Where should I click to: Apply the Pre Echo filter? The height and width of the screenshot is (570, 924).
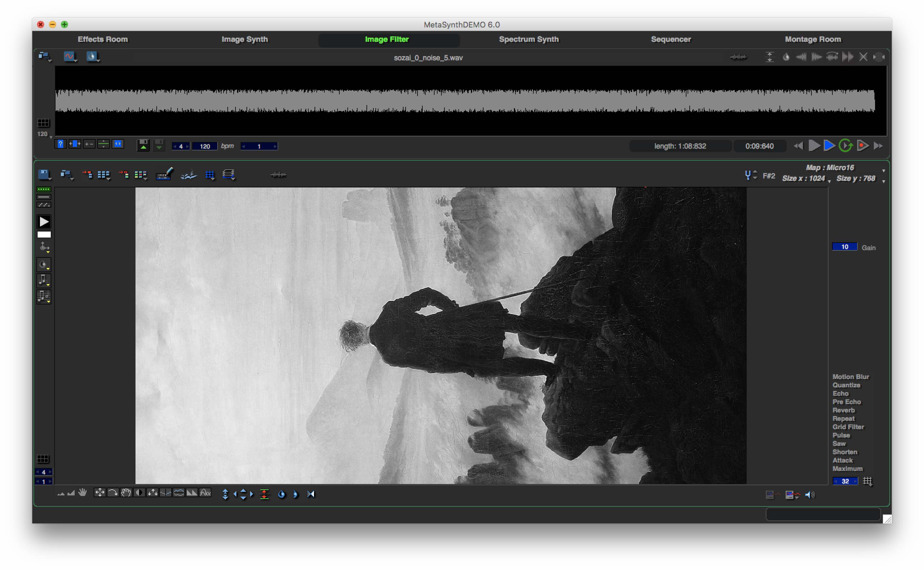847,402
